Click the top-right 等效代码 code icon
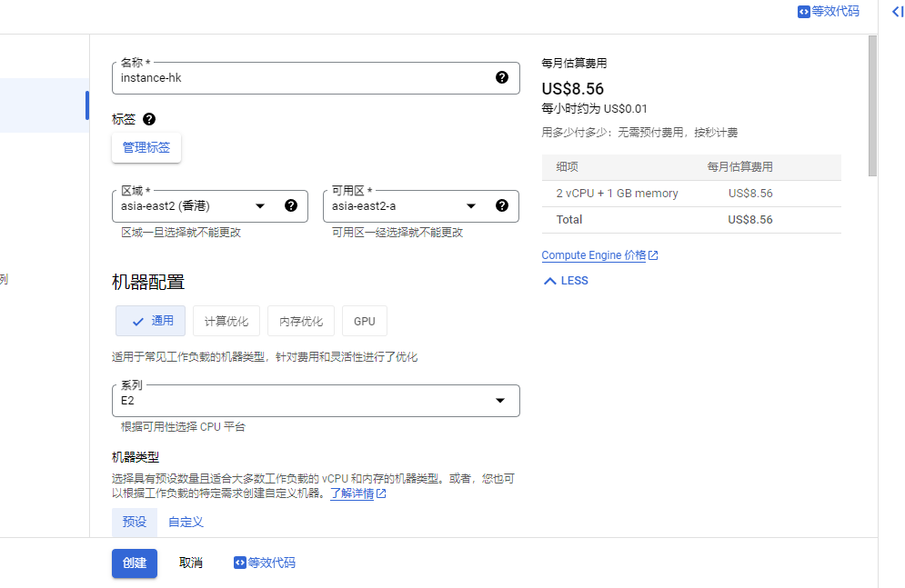The image size is (905, 588). point(804,12)
